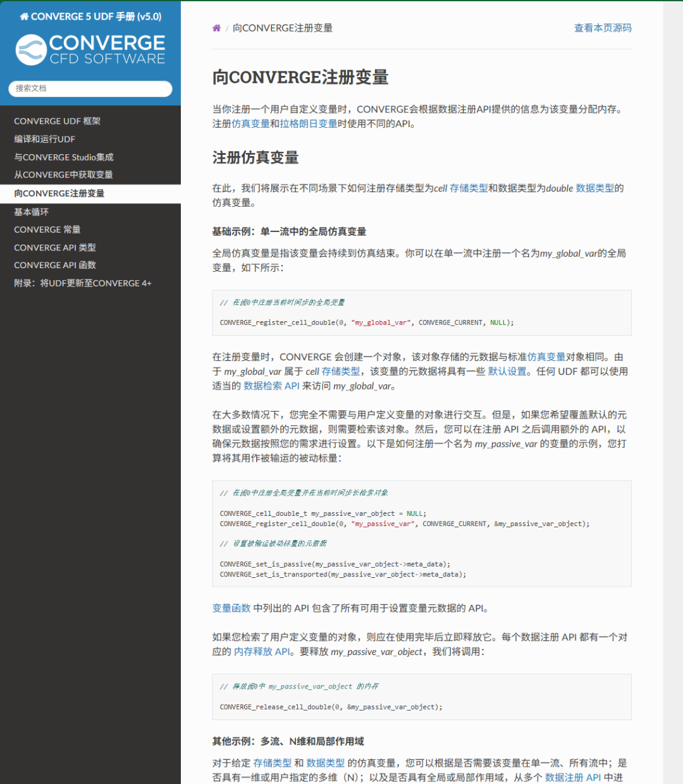Open 存储类型 link in 其他示例 paragraph

[273, 763]
